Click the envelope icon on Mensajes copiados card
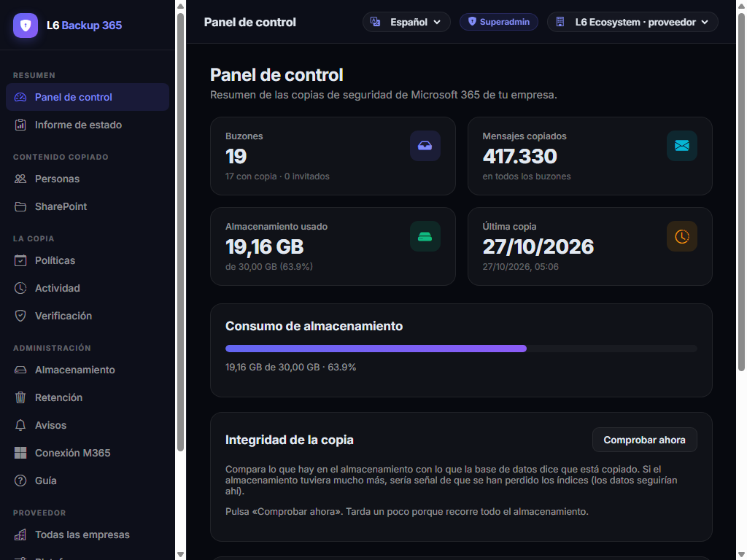 [x=682, y=146]
